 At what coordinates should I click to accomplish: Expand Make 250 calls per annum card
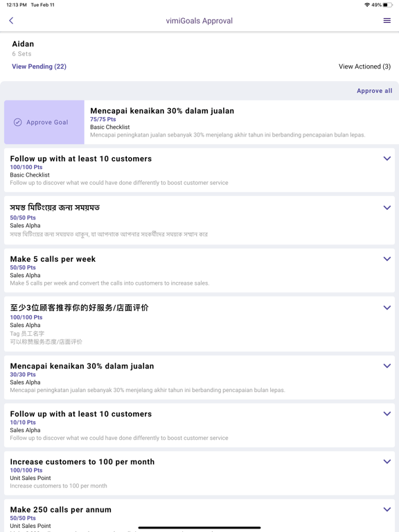(x=387, y=509)
